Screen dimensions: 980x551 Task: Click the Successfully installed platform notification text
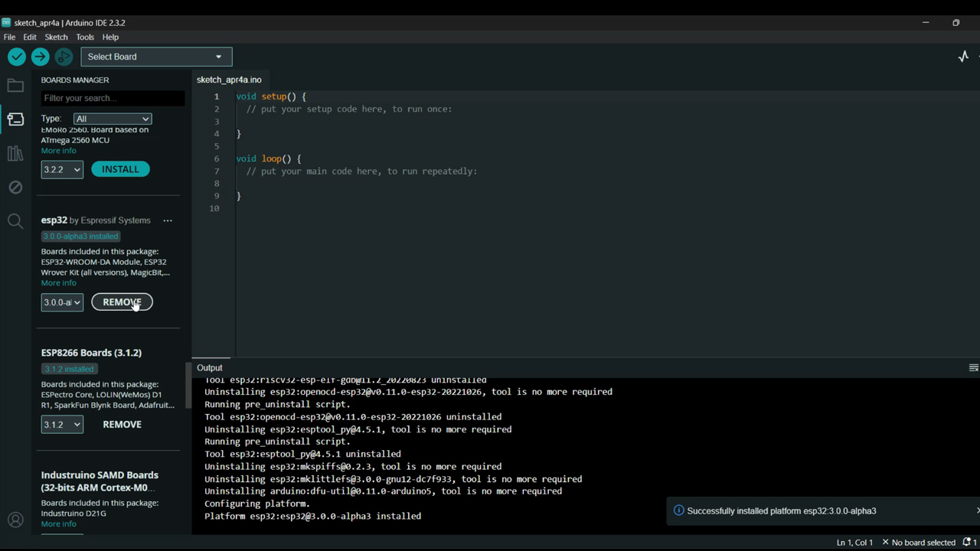coord(782,511)
